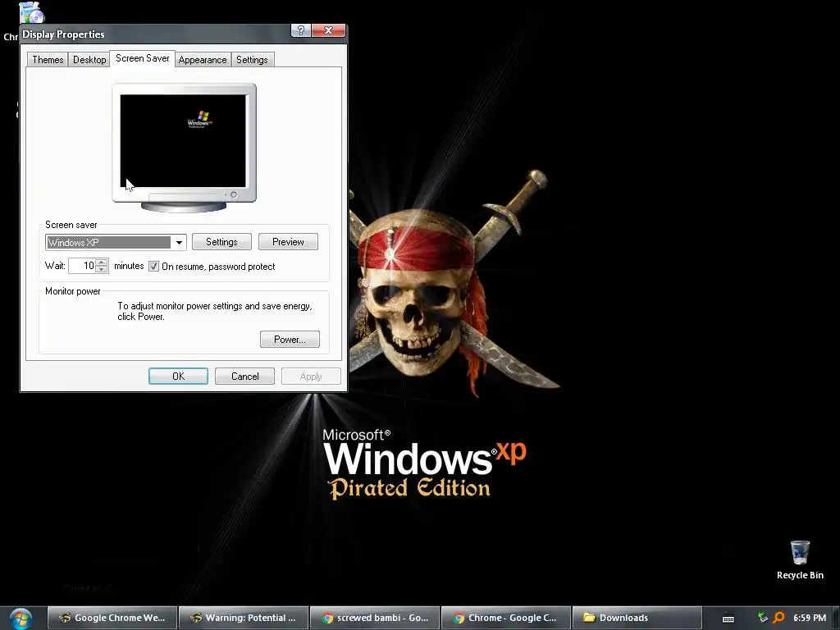Click the disc icon behind the dialog
The image size is (840, 630).
point(31,11)
